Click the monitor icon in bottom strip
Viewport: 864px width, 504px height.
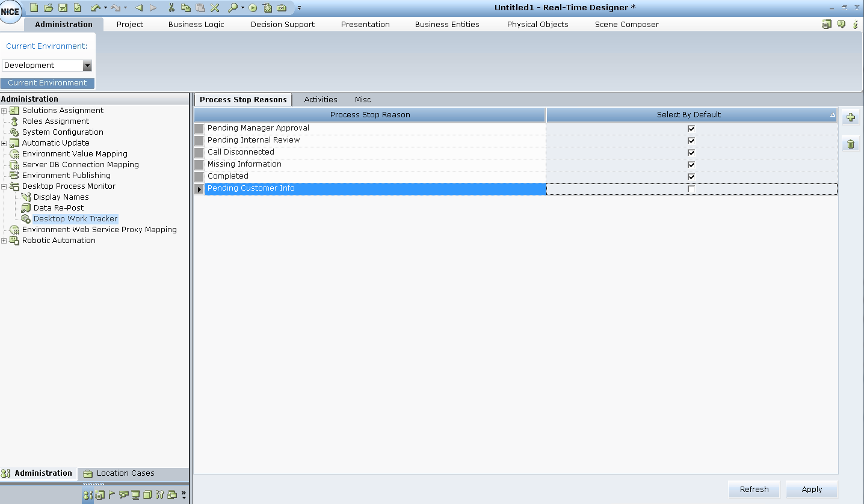pyautogui.click(x=135, y=495)
